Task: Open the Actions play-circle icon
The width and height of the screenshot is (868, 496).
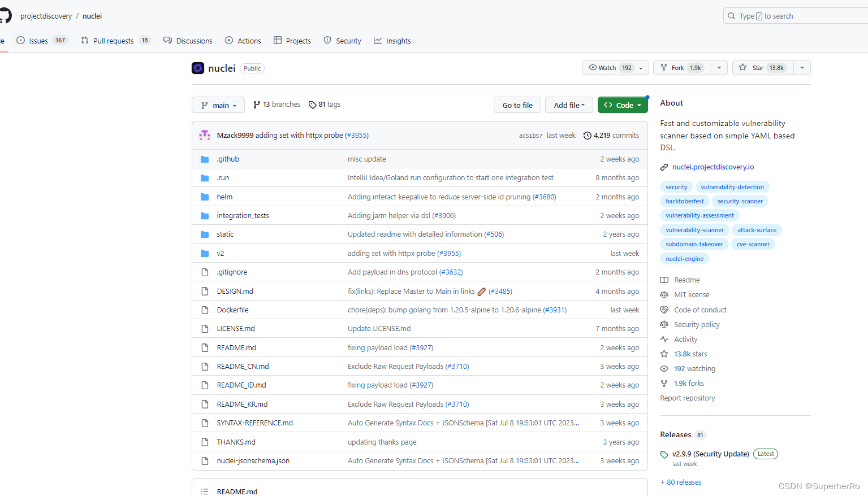Action: [228, 40]
